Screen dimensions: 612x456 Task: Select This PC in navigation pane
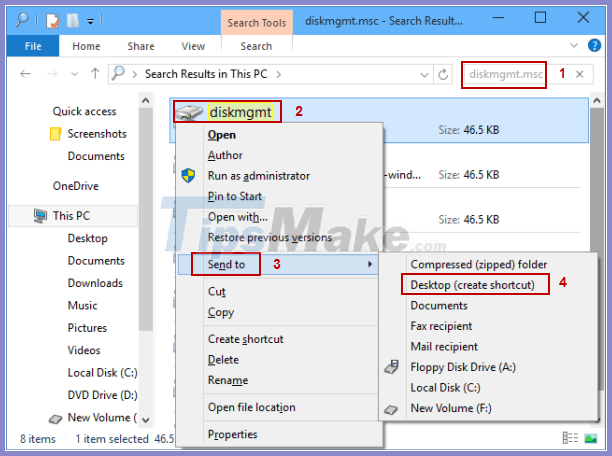(x=73, y=216)
